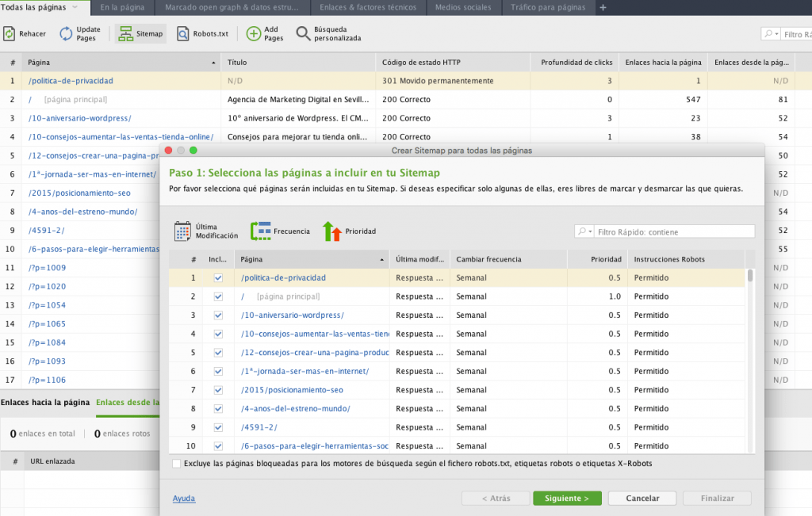This screenshot has width=812, height=516.
Task: Open the Sitemap tool in toolbar
Action: [x=140, y=33]
